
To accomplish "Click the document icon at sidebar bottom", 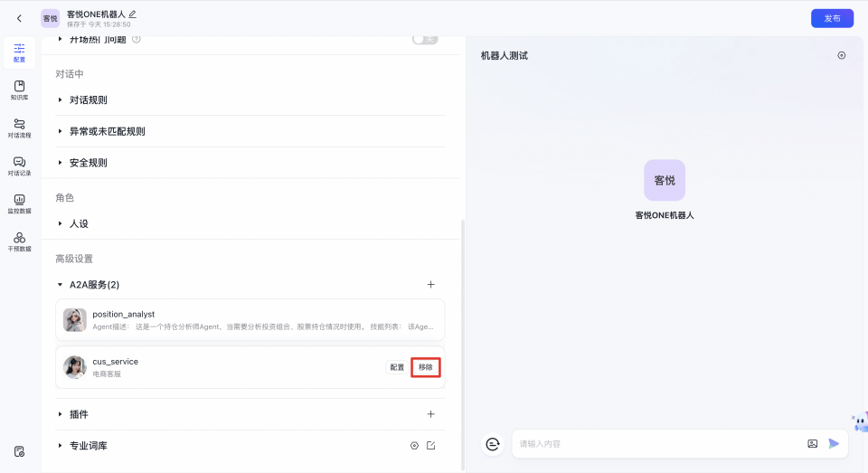I will tap(19, 451).
